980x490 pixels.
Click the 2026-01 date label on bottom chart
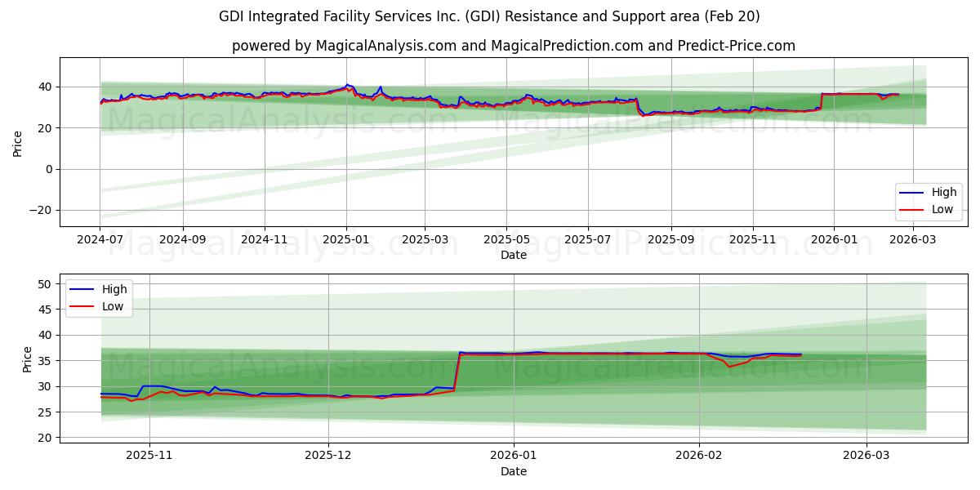(514, 457)
